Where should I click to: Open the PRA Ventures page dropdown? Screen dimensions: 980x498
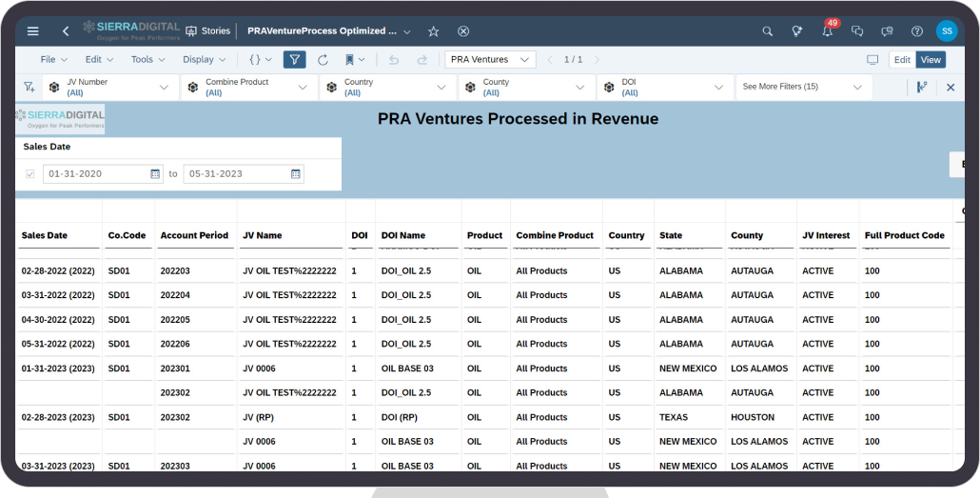pyautogui.click(x=490, y=60)
